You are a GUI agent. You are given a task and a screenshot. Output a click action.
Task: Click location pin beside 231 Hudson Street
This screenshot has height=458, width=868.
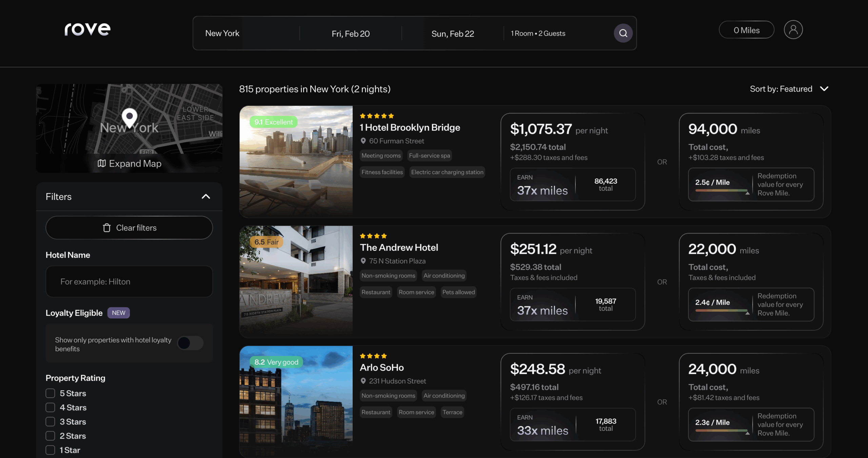click(363, 381)
